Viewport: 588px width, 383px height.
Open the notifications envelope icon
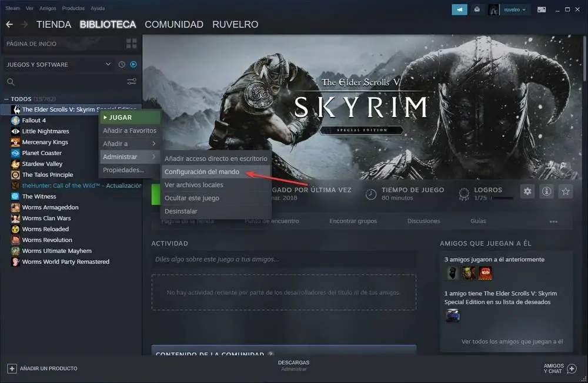477,9
